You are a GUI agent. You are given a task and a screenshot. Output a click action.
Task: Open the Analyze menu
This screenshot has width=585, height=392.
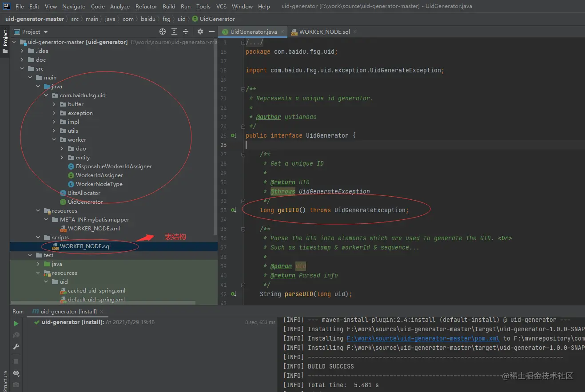click(120, 7)
